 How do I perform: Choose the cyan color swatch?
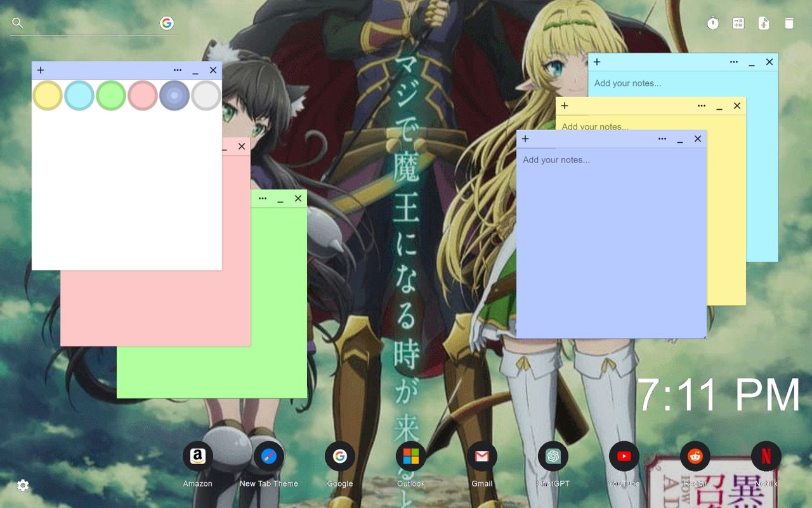point(79,95)
